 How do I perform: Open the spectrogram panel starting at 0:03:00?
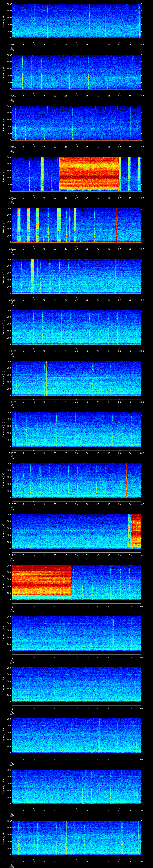pyautogui.click(x=76, y=123)
